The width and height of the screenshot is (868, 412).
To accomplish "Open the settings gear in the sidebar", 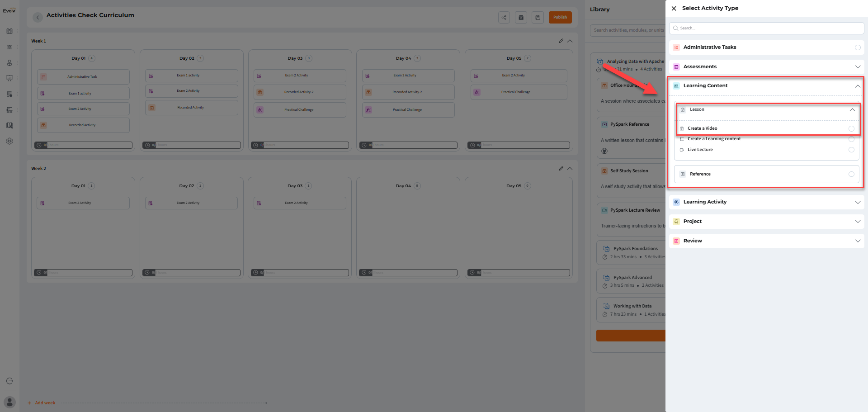I will (x=9, y=141).
